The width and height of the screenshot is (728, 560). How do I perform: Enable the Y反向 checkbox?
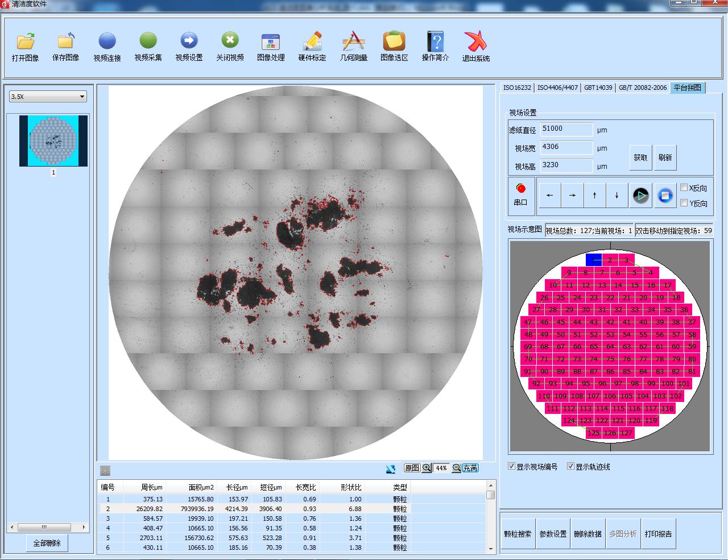pos(684,203)
